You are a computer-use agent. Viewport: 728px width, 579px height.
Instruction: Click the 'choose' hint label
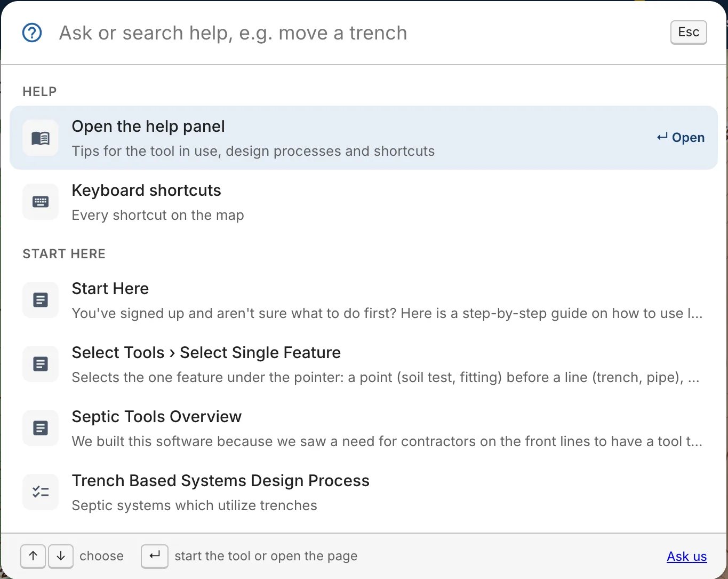point(101,556)
